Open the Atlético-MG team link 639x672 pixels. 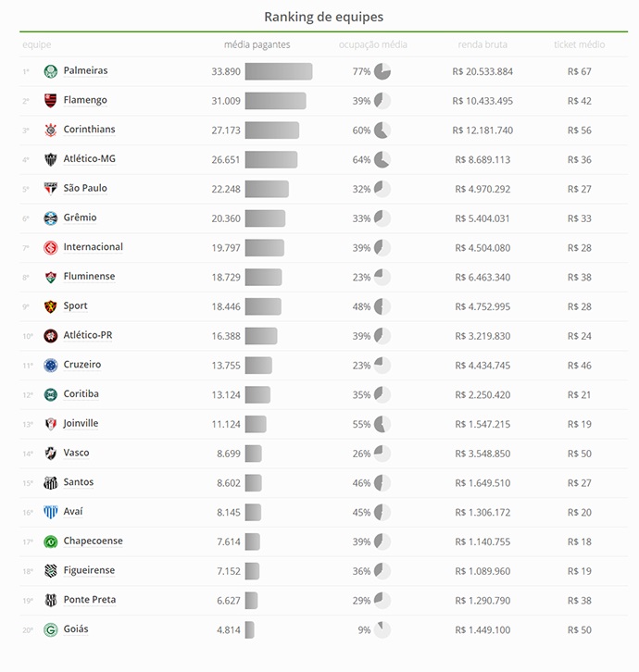[x=90, y=159]
